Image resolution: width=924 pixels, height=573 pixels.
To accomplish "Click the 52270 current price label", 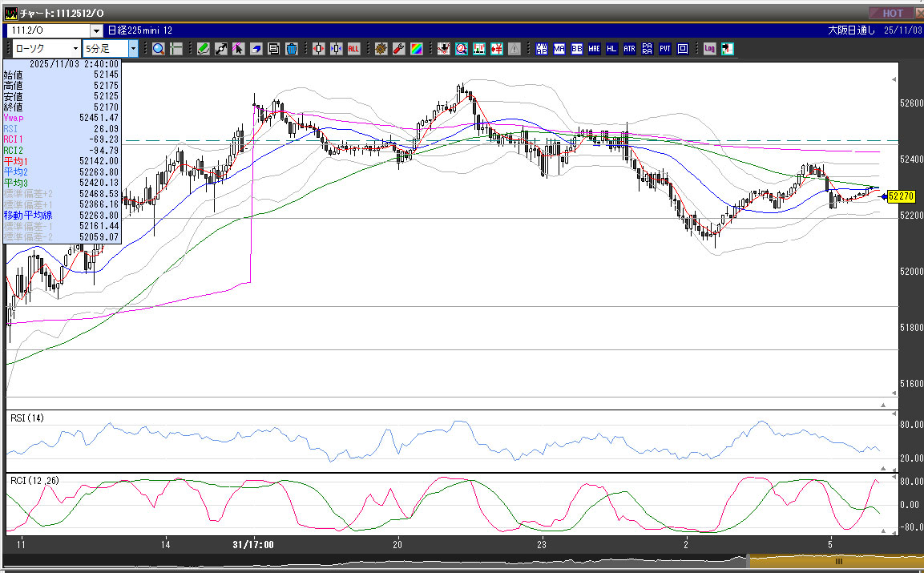I will 902,196.
